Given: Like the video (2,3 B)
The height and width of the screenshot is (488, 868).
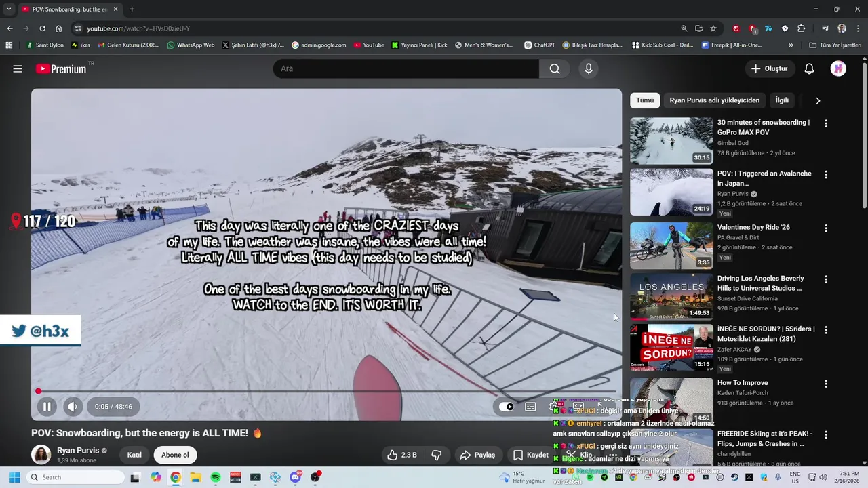Looking at the screenshot, I should click(402, 455).
